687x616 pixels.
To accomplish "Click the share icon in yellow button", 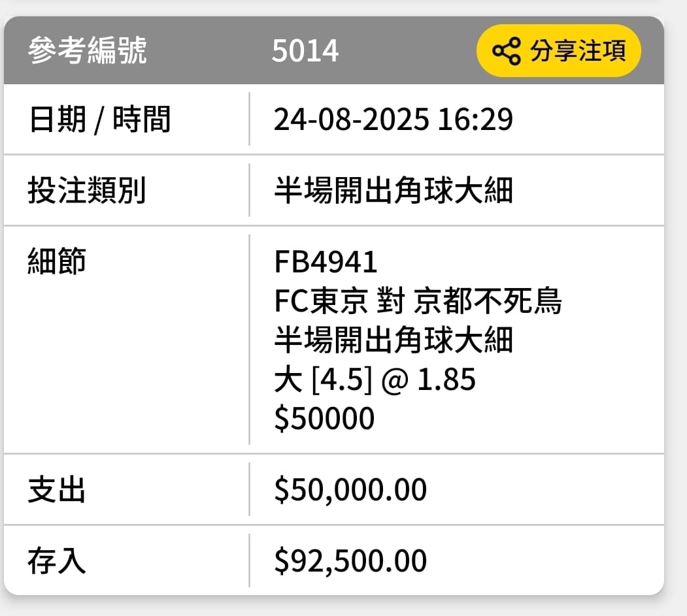I will 507,51.
